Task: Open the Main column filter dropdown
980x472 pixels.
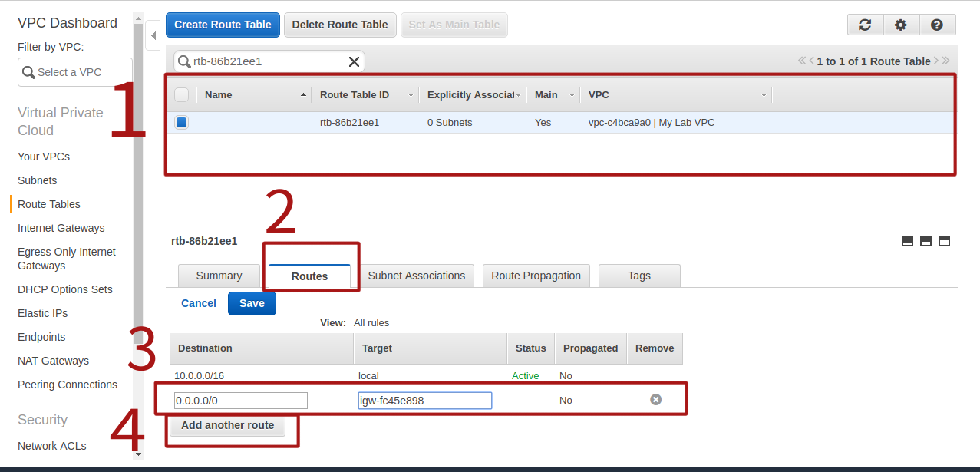Action: click(572, 95)
